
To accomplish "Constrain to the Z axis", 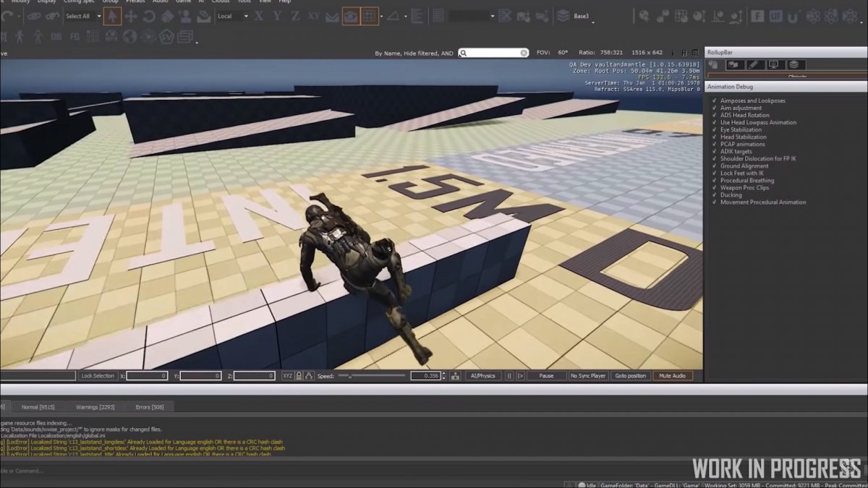I will click(x=295, y=16).
